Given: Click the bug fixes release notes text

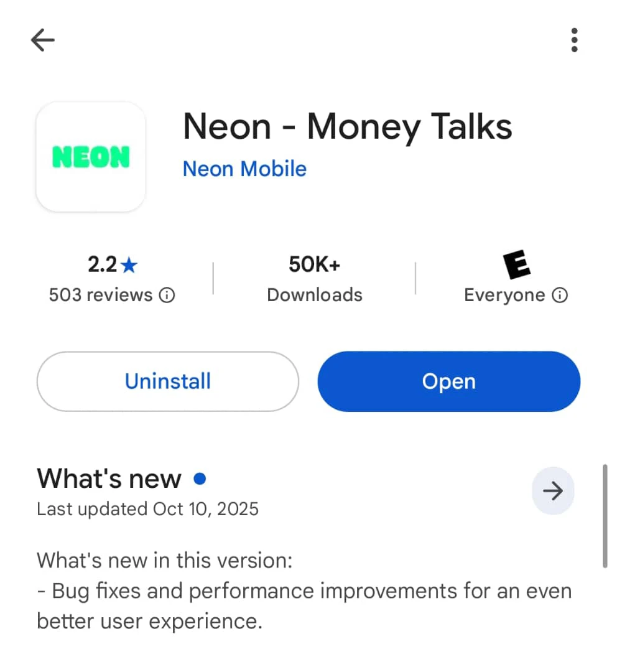Looking at the screenshot, I should 304,590.
